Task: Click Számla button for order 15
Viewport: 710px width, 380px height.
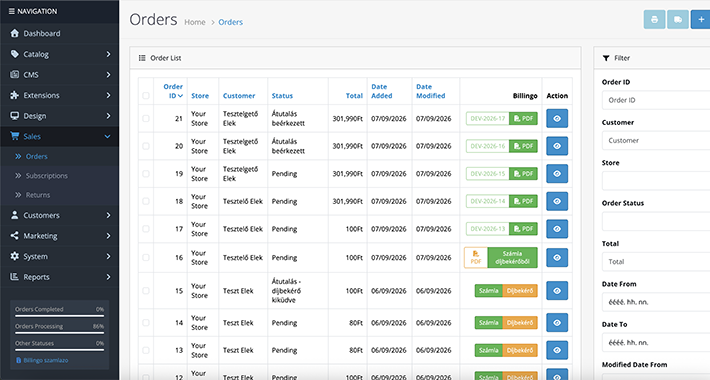Action: click(489, 291)
